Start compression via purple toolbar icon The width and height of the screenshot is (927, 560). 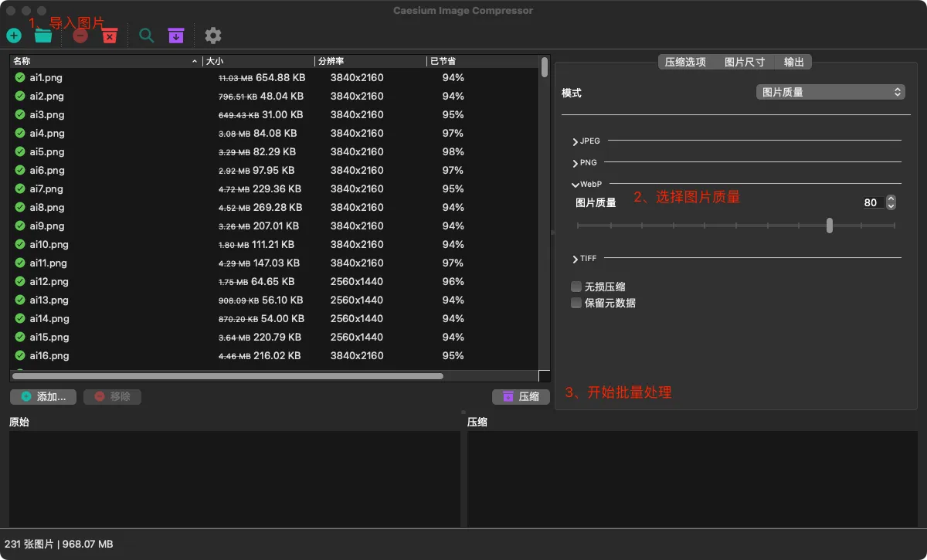pyautogui.click(x=176, y=36)
